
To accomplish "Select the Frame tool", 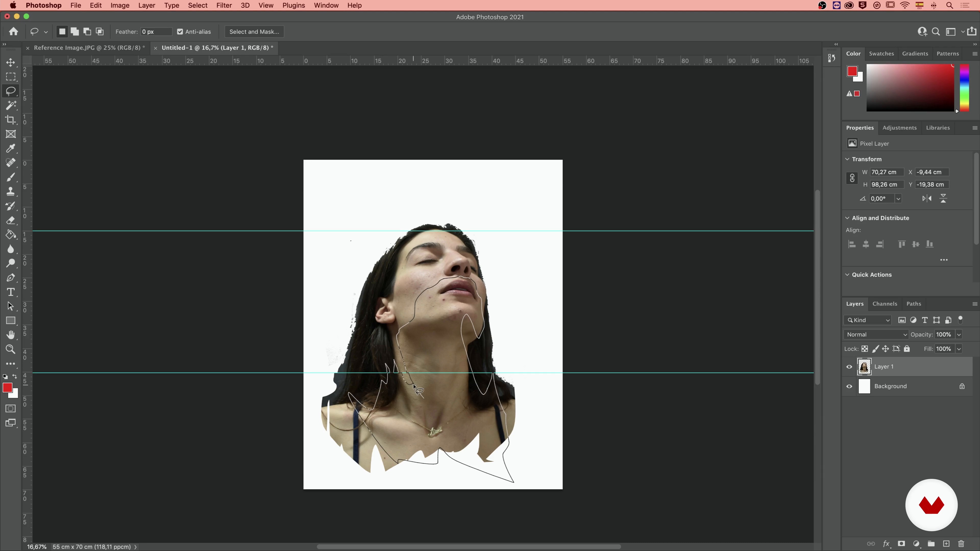I will 11,134.
